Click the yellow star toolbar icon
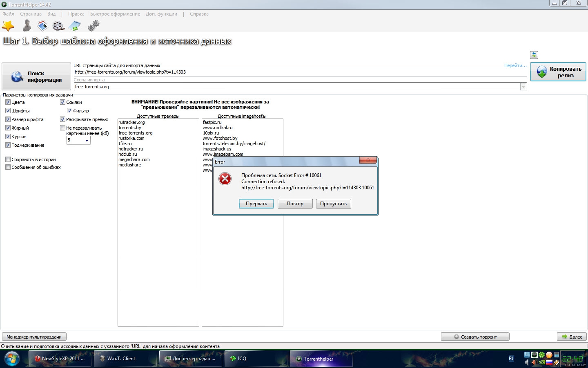Viewport: 588px width, 368px height. pos(8,26)
